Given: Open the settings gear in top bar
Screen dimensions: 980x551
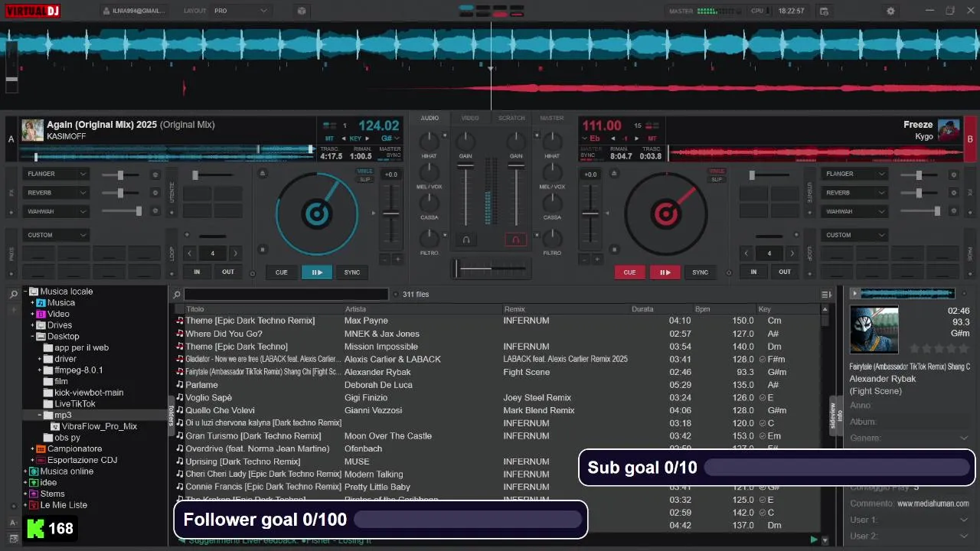Looking at the screenshot, I should pos(890,11).
